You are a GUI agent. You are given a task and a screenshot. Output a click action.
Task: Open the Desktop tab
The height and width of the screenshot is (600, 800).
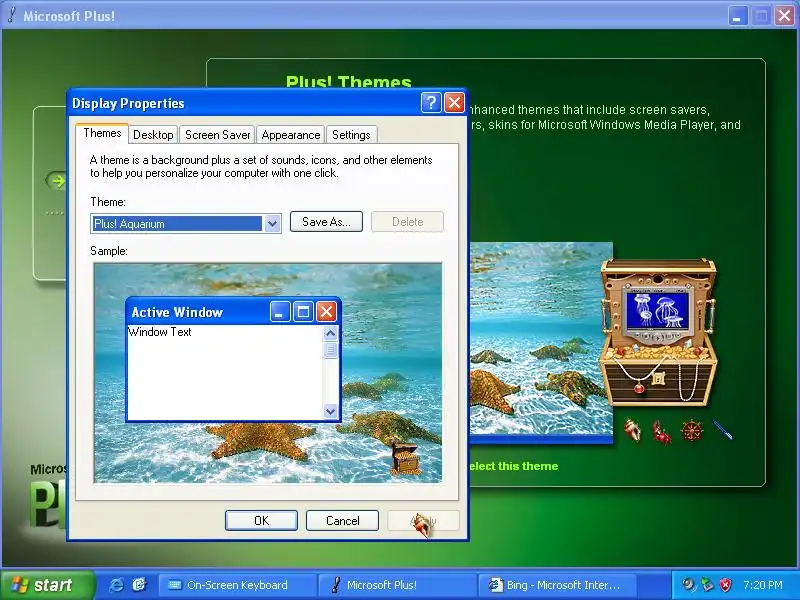tap(153, 135)
